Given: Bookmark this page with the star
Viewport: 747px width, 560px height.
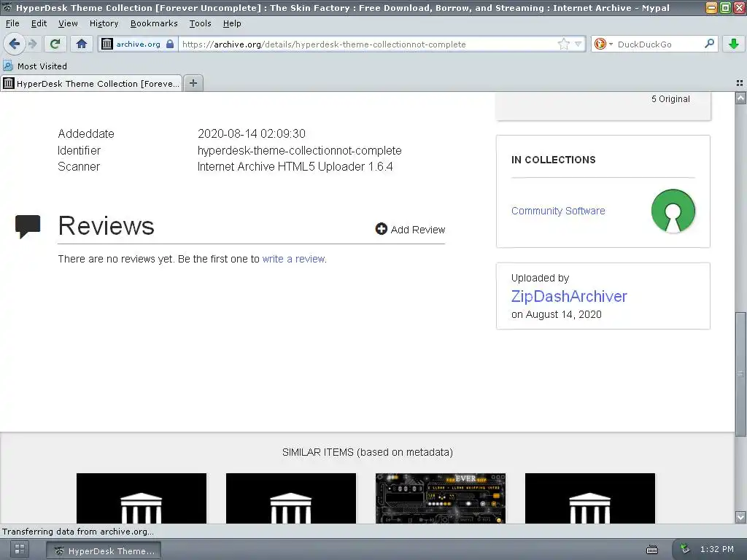Looking at the screenshot, I should pyautogui.click(x=564, y=44).
